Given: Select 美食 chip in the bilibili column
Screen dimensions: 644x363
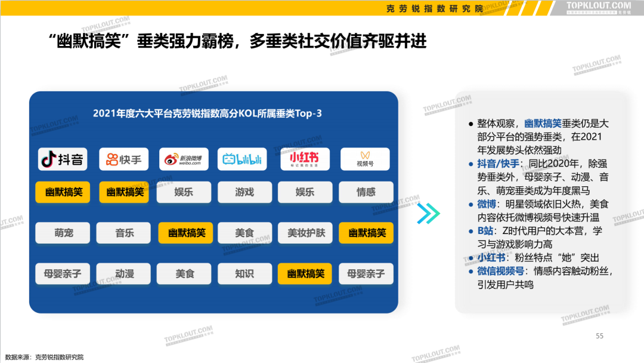Looking at the screenshot, I should point(244,233).
